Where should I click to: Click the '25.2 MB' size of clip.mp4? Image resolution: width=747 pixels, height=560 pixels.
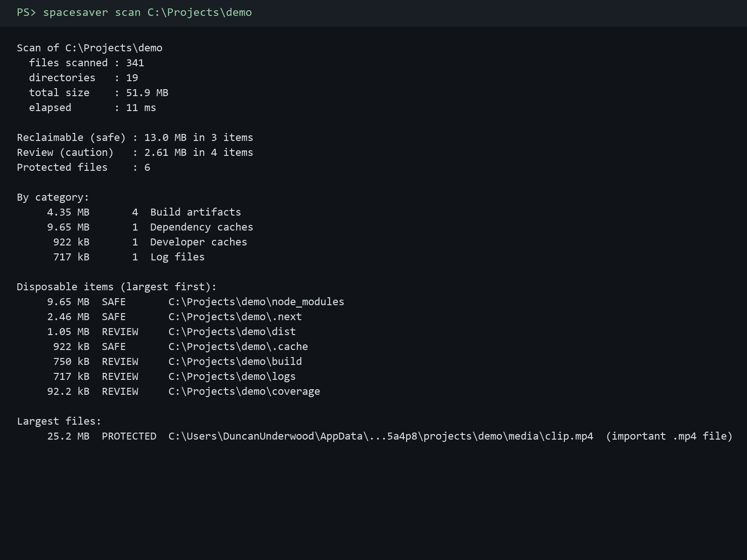[68, 436]
